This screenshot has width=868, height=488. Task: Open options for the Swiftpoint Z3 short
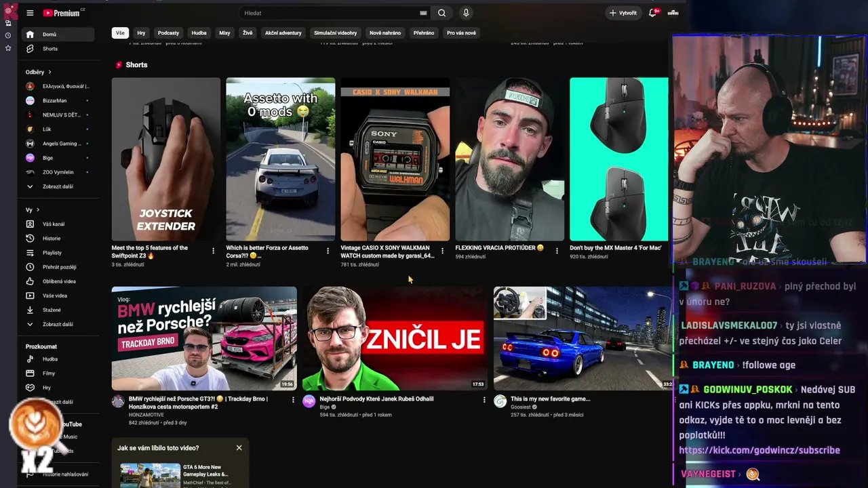[x=213, y=251]
